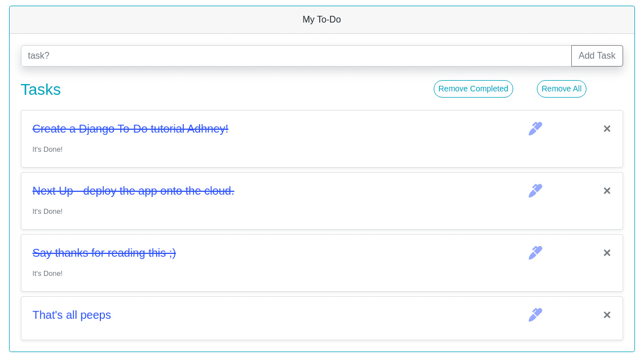Delete the Django To-Do tutorial task
This screenshot has width=644, height=360.
pyautogui.click(x=607, y=129)
